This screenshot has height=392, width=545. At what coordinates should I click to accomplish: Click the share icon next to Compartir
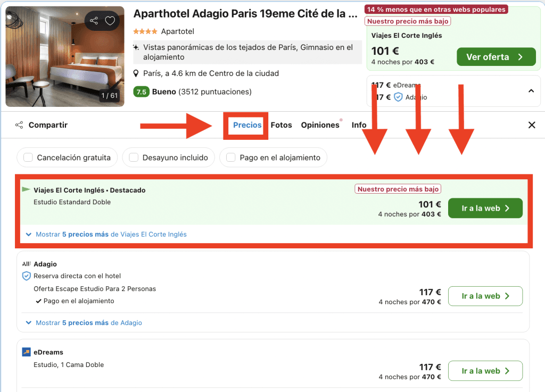pos(19,125)
